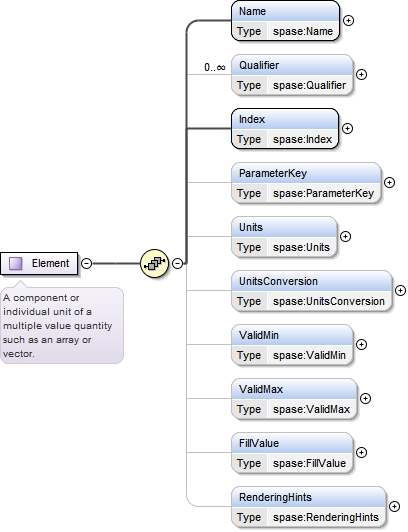Collapse the sequence group with the minus circle

pos(177,263)
